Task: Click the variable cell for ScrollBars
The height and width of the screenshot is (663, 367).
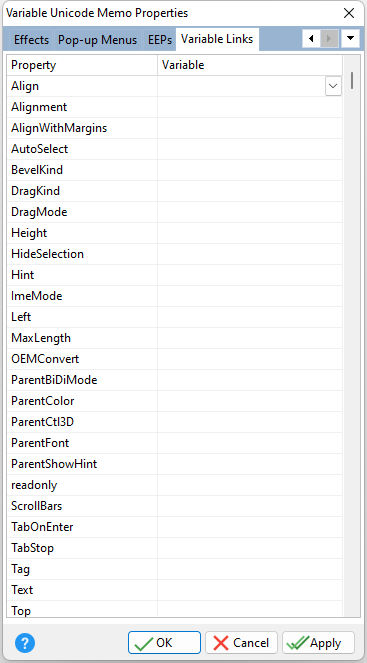Action: click(x=250, y=506)
